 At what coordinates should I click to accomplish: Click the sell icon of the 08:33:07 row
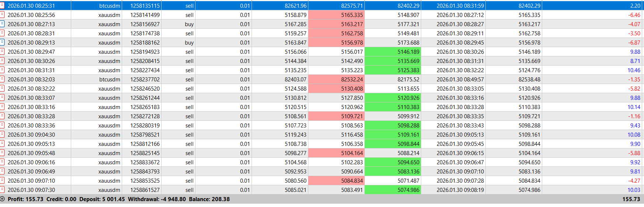point(2,98)
